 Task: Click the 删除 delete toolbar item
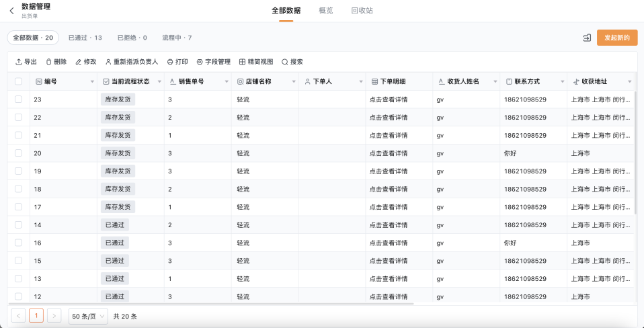pos(56,62)
